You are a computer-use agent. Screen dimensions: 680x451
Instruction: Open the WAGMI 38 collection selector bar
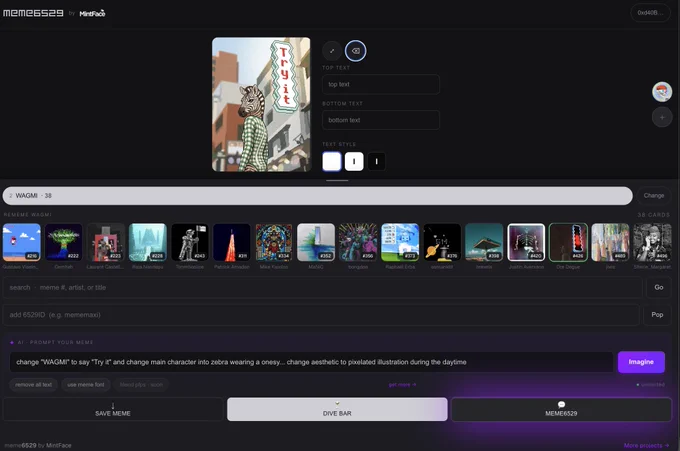pos(317,196)
